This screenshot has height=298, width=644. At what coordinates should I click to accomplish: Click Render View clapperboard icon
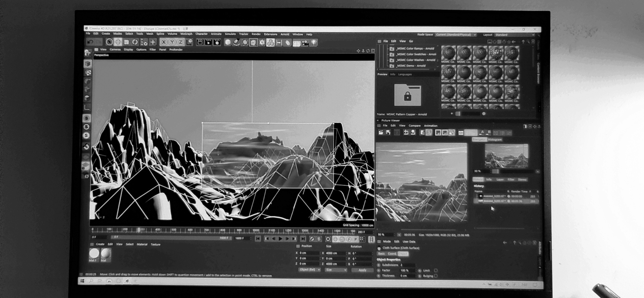coord(200,42)
